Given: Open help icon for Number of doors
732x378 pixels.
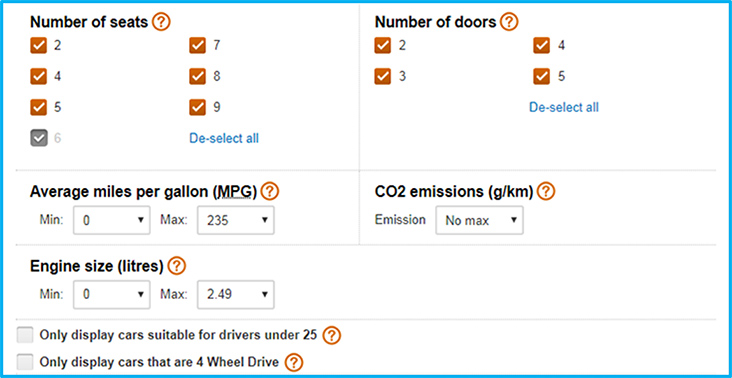Looking at the screenshot, I should pyautogui.click(x=509, y=22).
